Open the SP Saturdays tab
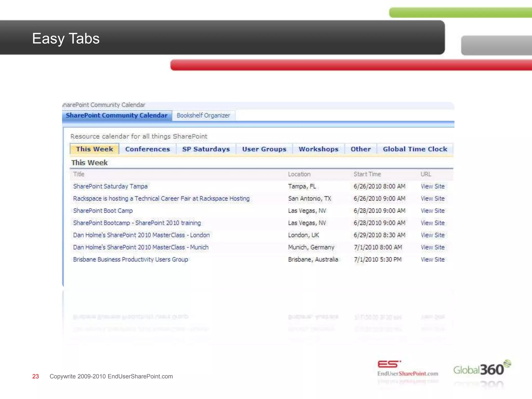Viewport: 532px width, 399px height. tap(206, 149)
